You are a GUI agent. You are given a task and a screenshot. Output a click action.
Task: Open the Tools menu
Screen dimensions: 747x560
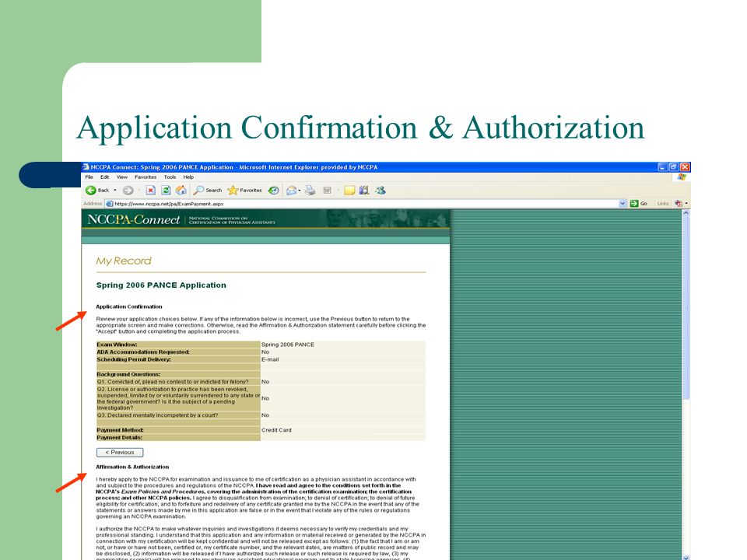pyautogui.click(x=170, y=177)
